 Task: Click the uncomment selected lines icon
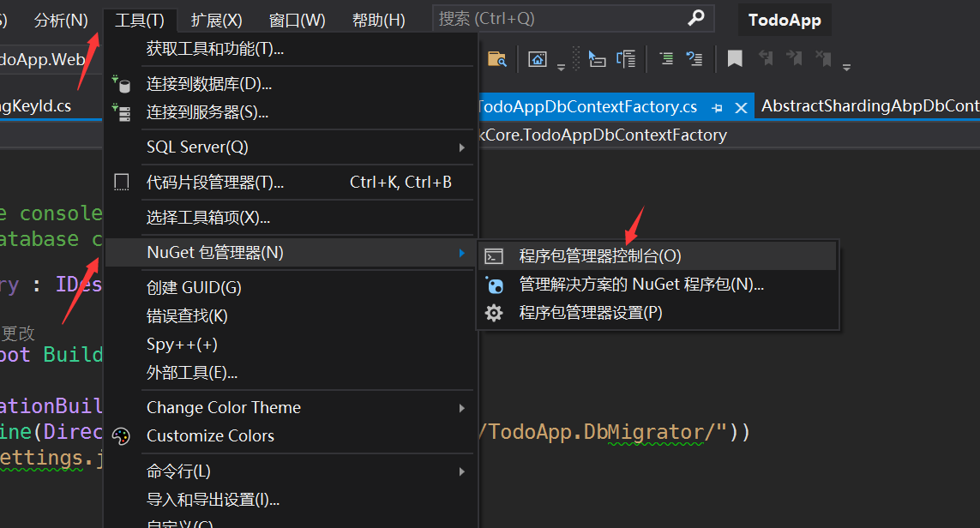[x=694, y=59]
